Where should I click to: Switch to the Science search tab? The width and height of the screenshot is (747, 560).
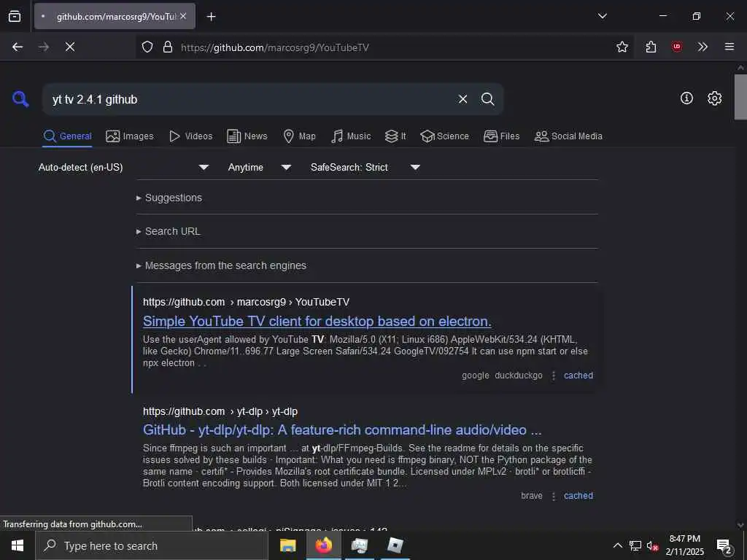tap(444, 136)
